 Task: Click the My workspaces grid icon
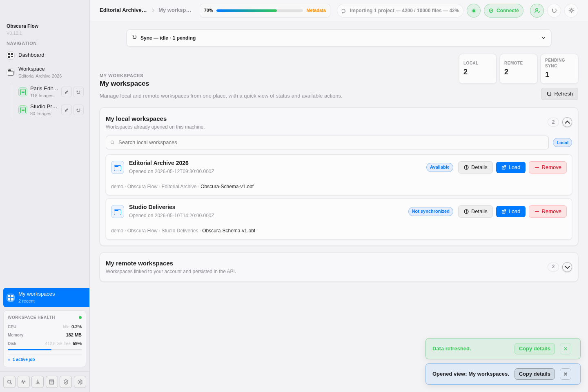[11, 298]
